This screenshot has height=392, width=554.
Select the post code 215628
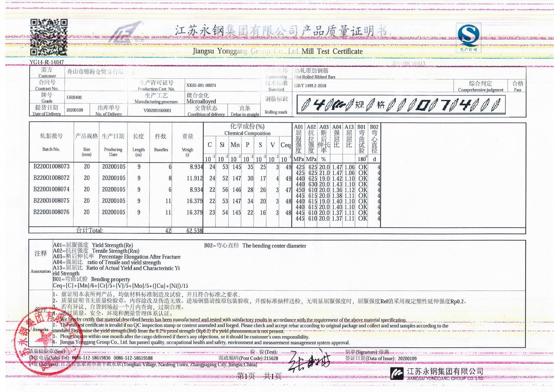coord(271,358)
